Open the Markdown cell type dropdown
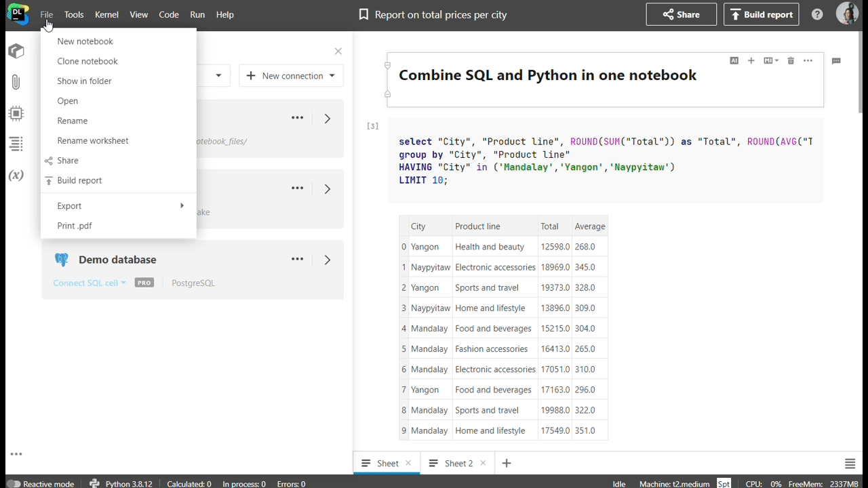 point(771,61)
